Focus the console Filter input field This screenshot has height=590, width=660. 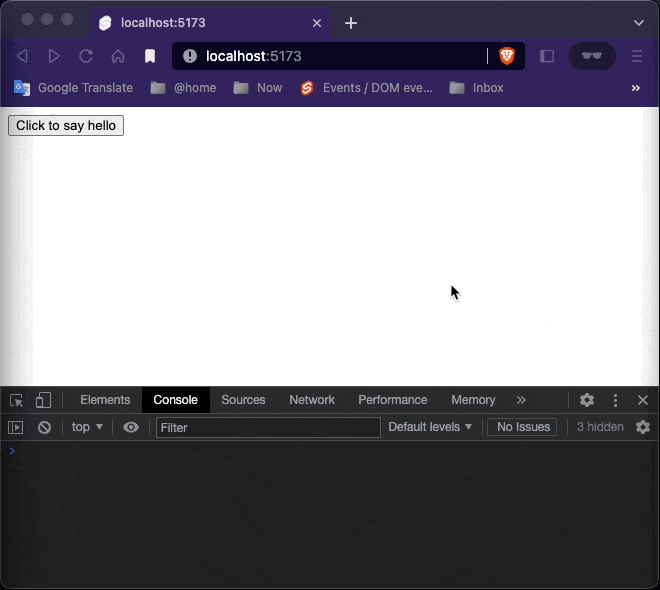(x=268, y=428)
